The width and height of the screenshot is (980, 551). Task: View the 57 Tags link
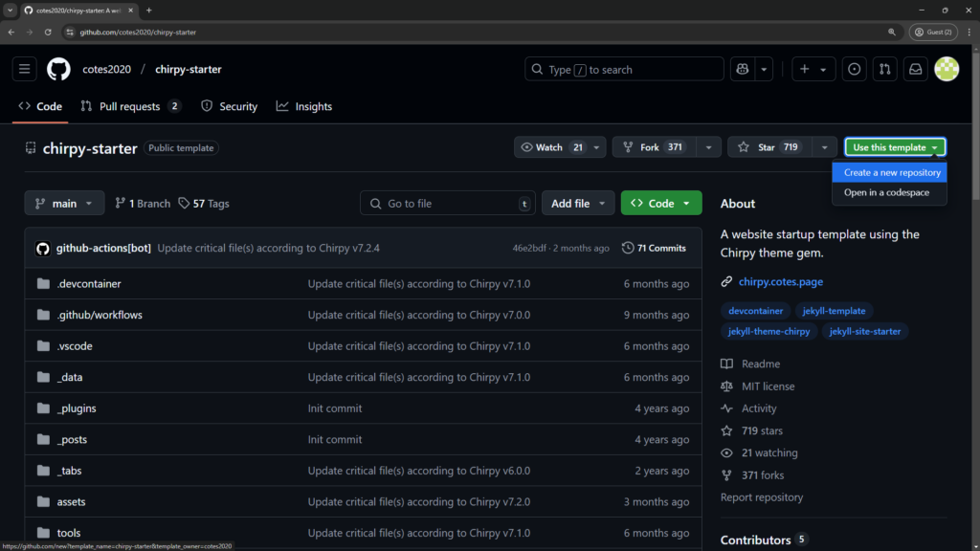click(x=204, y=204)
